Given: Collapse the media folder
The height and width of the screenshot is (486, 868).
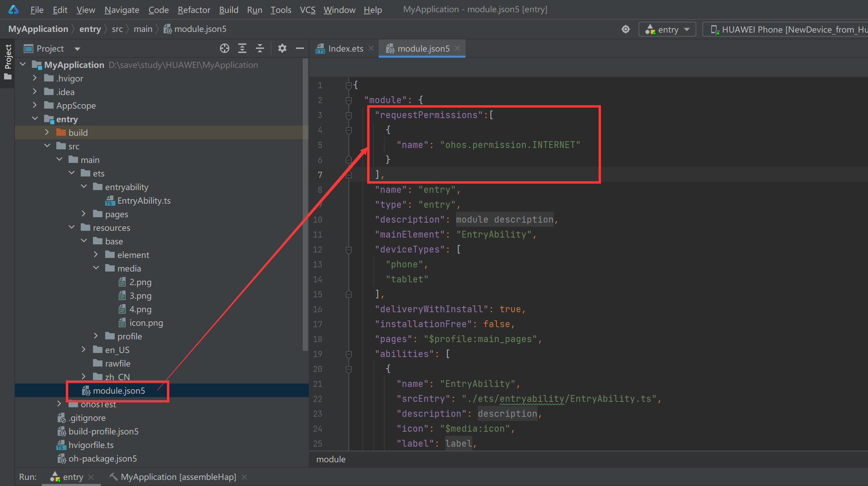Looking at the screenshot, I should [x=96, y=268].
